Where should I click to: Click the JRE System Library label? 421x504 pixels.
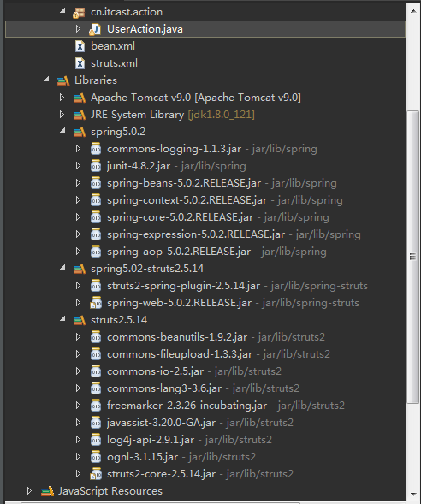tap(137, 115)
